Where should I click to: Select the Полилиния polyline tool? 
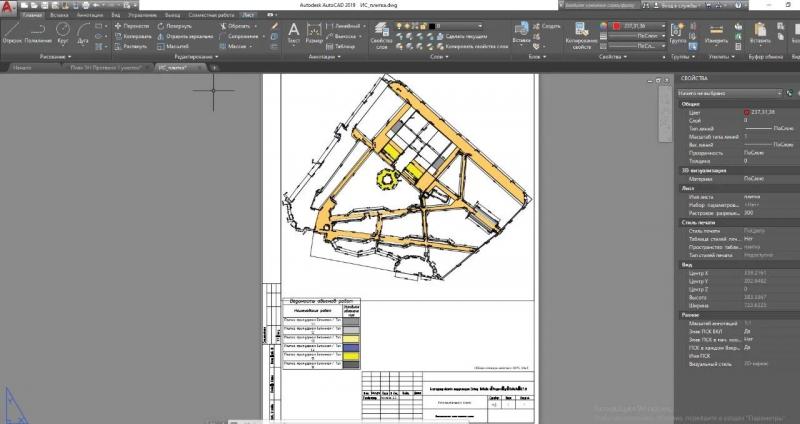click(x=38, y=34)
